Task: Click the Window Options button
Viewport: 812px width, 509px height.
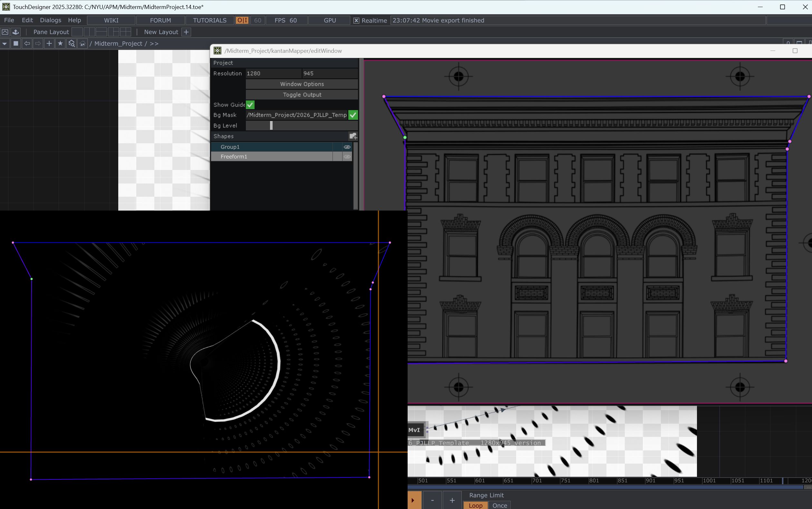Action: coord(302,84)
